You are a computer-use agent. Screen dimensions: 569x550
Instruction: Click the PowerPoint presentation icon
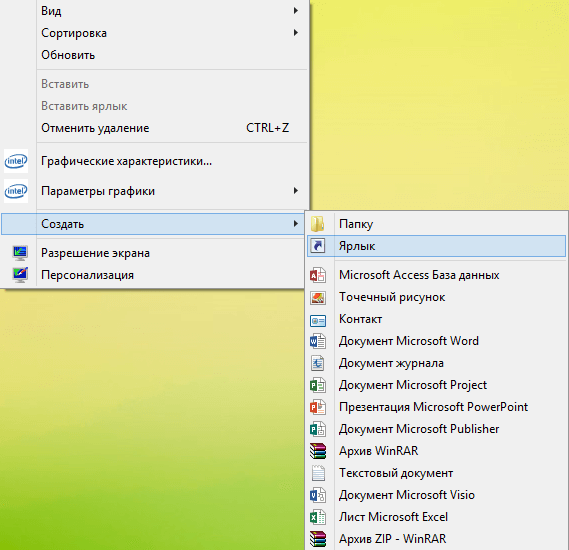[x=318, y=407]
